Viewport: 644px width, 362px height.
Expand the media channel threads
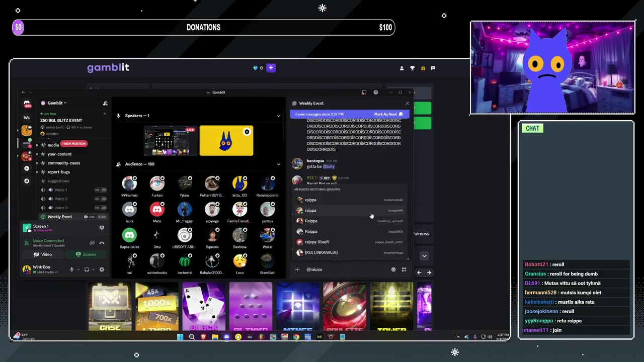tap(37, 145)
